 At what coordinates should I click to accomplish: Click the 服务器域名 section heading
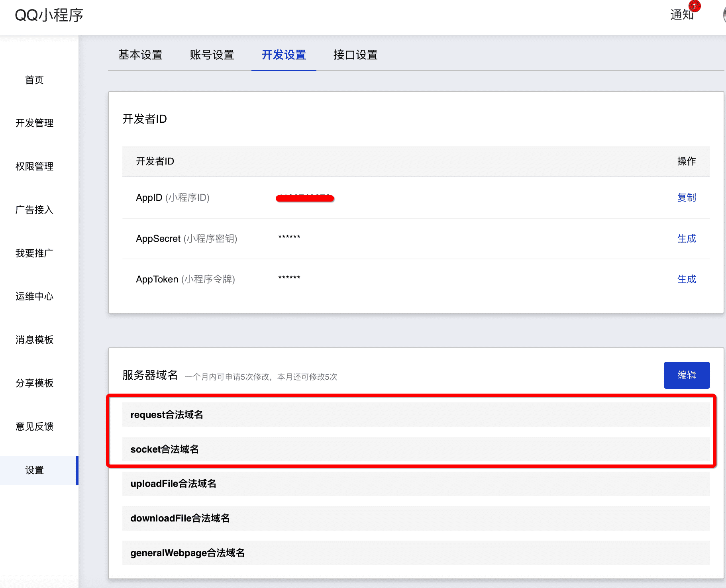click(x=150, y=375)
